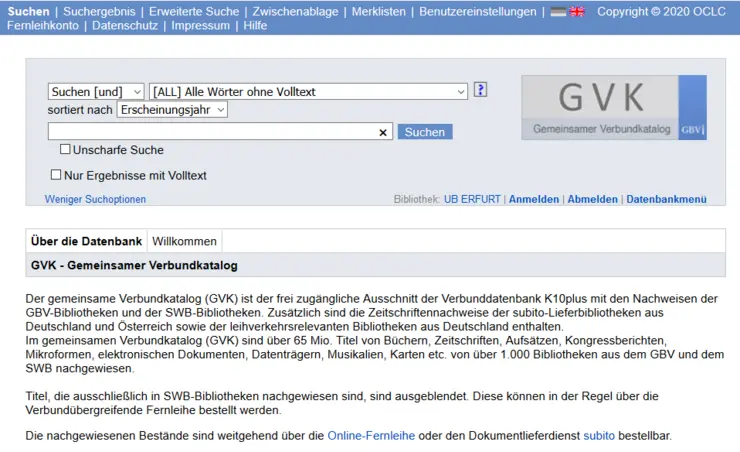Open search help question mark icon
Viewport: 740px width, 452px height.
[x=480, y=90]
